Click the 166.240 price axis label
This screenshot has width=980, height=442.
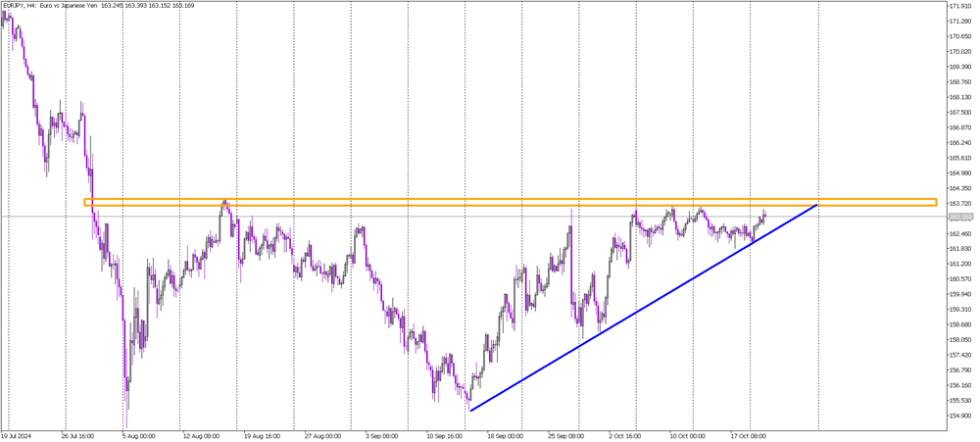(959, 142)
